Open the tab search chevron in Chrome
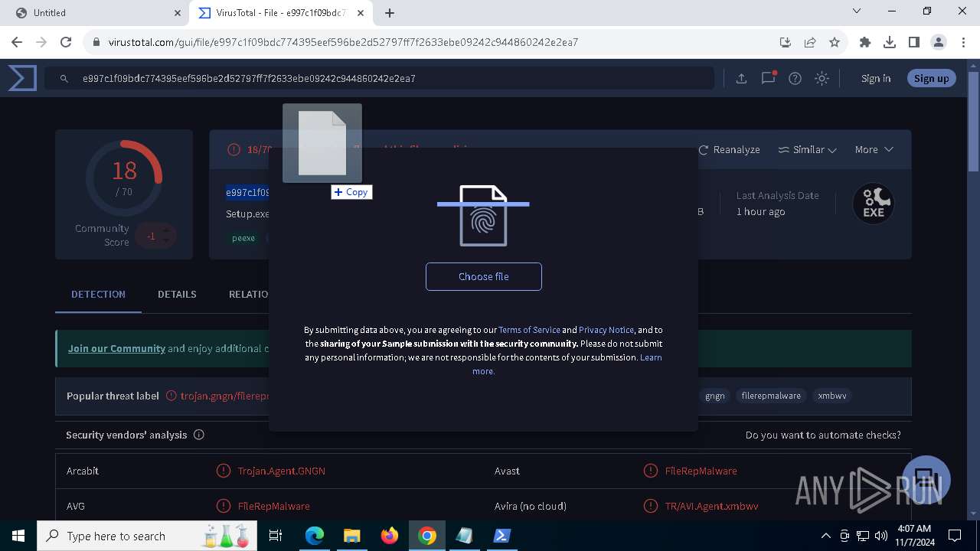The height and width of the screenshot is (551, 980). pos(857,11)
